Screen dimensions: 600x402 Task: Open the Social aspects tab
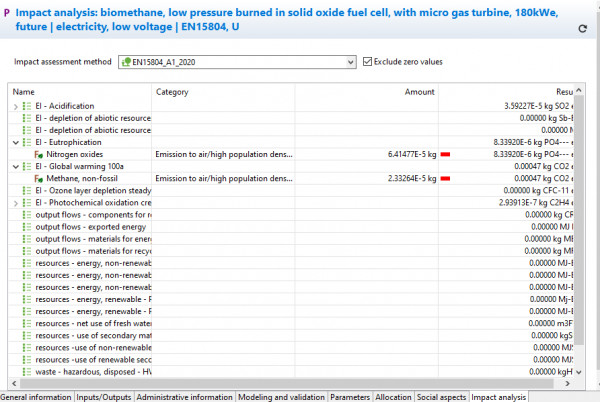pyautogui.click(x=441, y=397)
